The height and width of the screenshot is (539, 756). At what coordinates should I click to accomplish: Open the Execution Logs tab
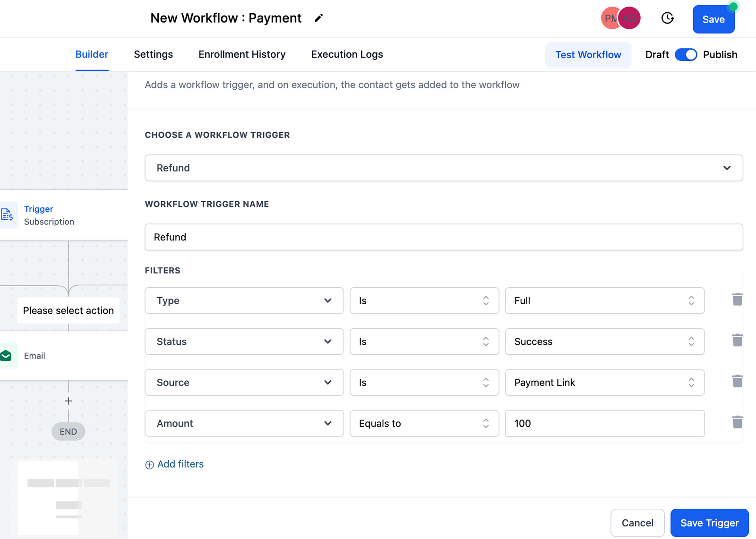tap(347, 54)
